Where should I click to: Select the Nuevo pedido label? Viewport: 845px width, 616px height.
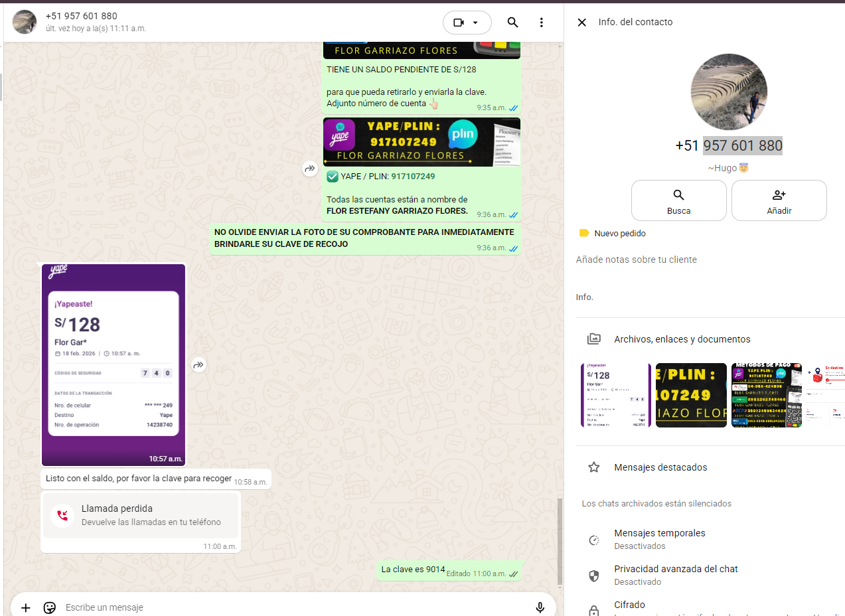(619, 234)
